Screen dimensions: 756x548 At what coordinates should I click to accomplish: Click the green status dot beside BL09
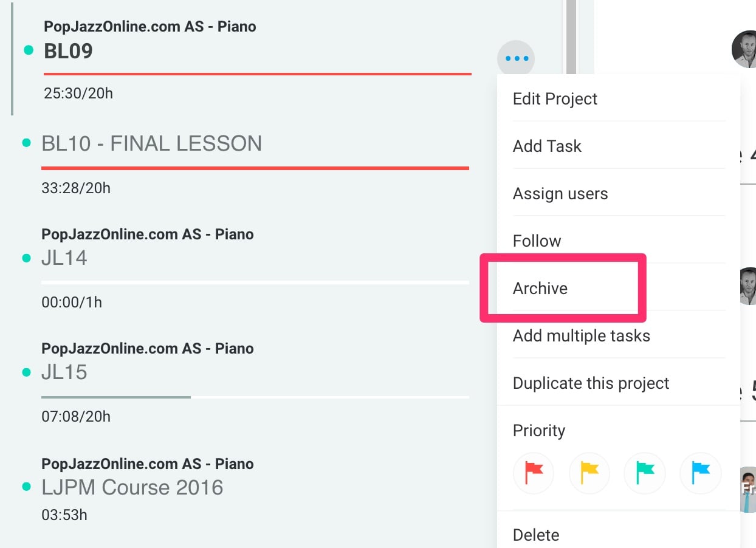point(29,50)
